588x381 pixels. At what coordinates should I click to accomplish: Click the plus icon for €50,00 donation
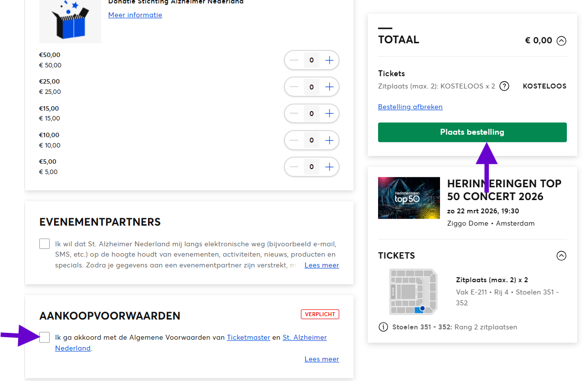click(329, 59)
